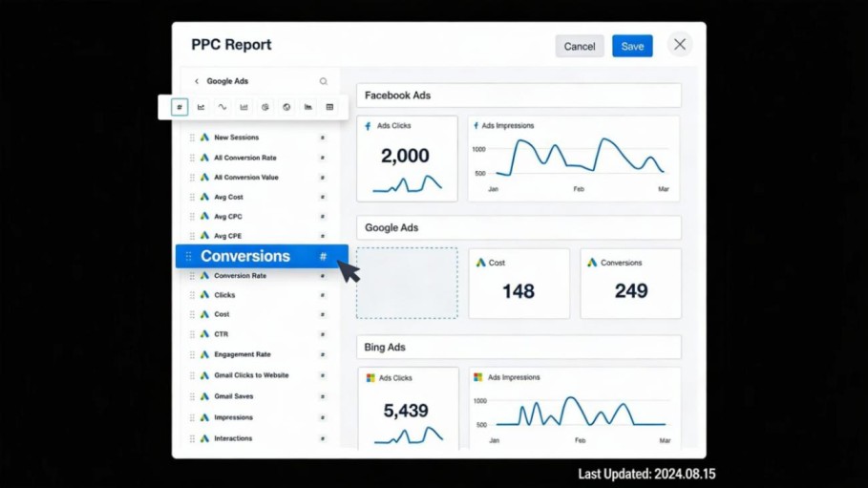Click # type badge on Gmail Saves row

pos(322,396)
